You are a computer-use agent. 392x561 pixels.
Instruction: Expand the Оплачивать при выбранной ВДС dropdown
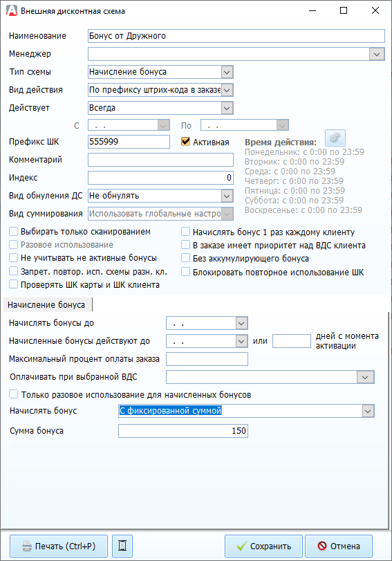[365, 377]
